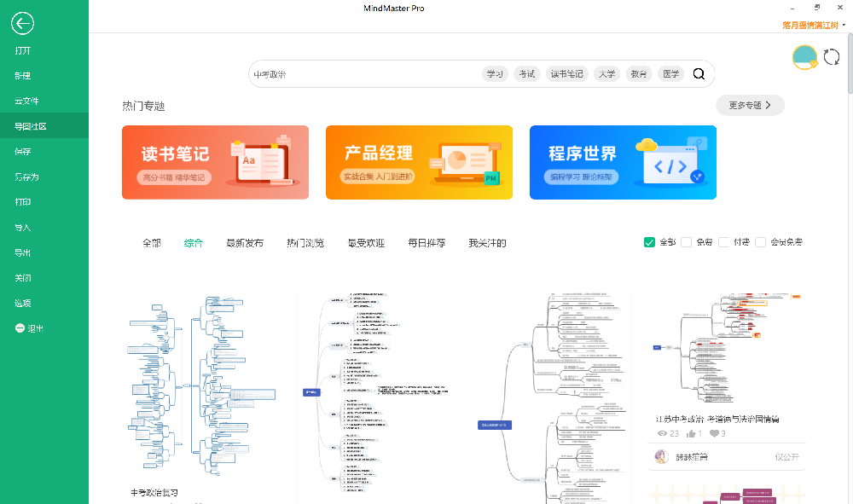853x504 pixels.
Task: Click the eye views icon showing 23
Action: (662, 433)
